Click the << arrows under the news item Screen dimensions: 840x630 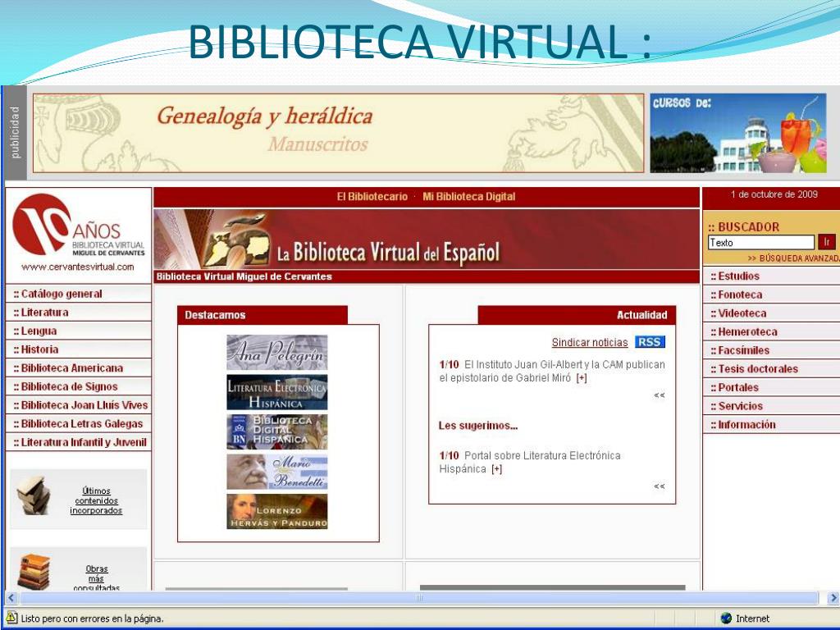[x=660, y=395]
